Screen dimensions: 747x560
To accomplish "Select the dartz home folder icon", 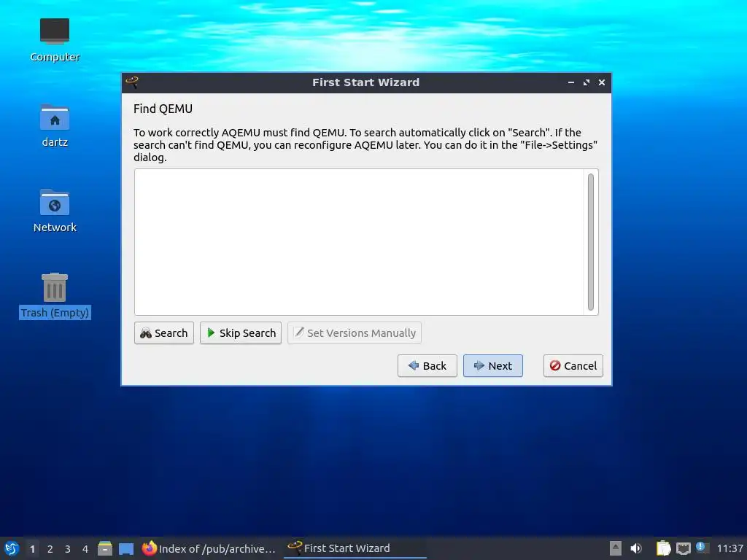I will pyautogui.click(x=55, y=125).
